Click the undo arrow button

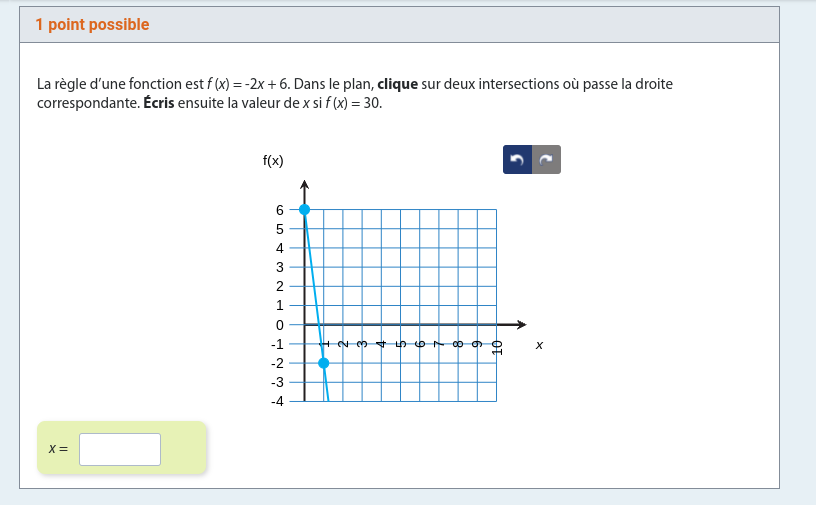click(x=517, y=160)
